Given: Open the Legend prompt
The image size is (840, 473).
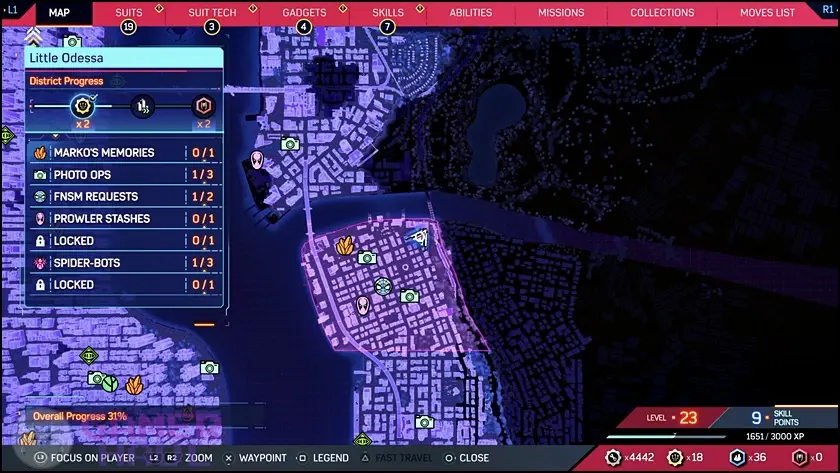Looking at the screenshot, I should (x=323, y=458).
